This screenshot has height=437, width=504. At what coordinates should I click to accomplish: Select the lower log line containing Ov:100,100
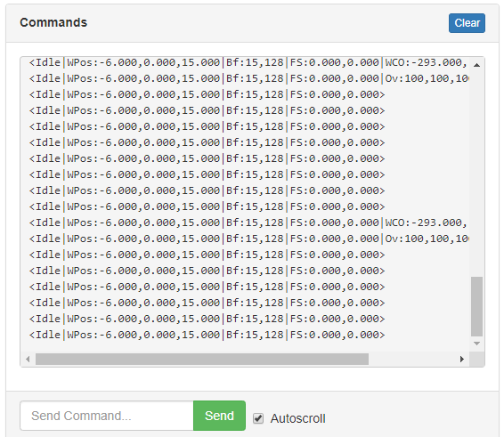pyautogui.click(x=248, y=239)
